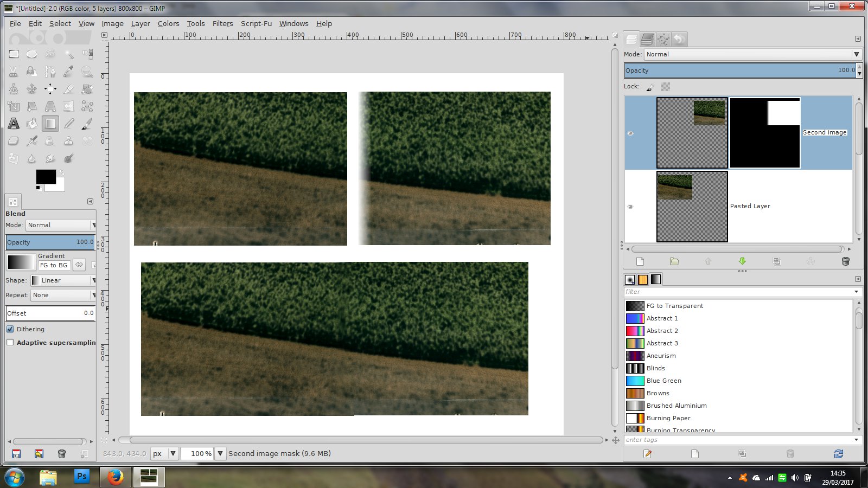Open the zoom percentage dropdown
The width and height of the screenshot is (868, 488).
220,453
